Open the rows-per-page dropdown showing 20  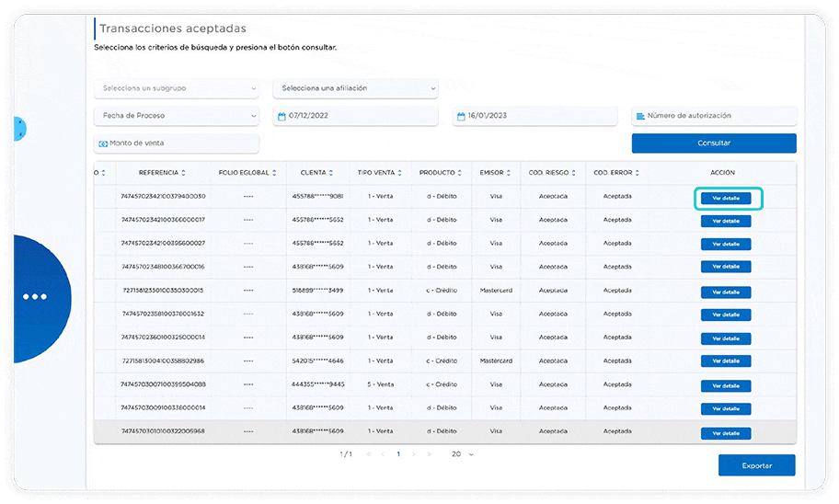point(462,454)
